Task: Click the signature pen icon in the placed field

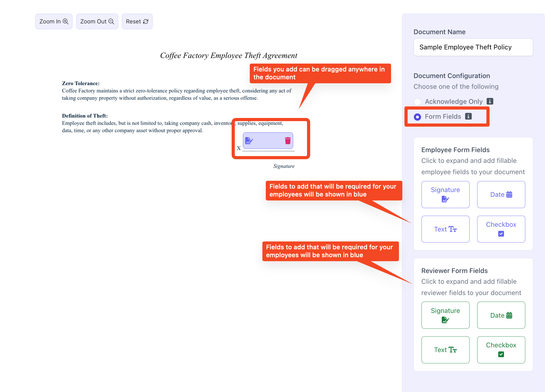Action: 249,141
